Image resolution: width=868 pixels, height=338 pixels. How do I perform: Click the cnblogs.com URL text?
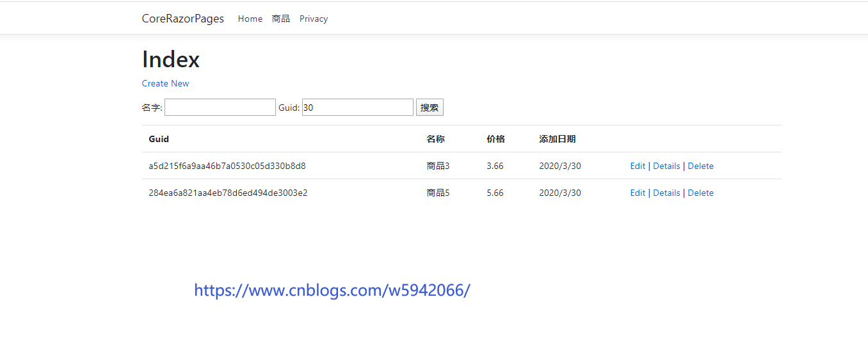pos(332,290)
